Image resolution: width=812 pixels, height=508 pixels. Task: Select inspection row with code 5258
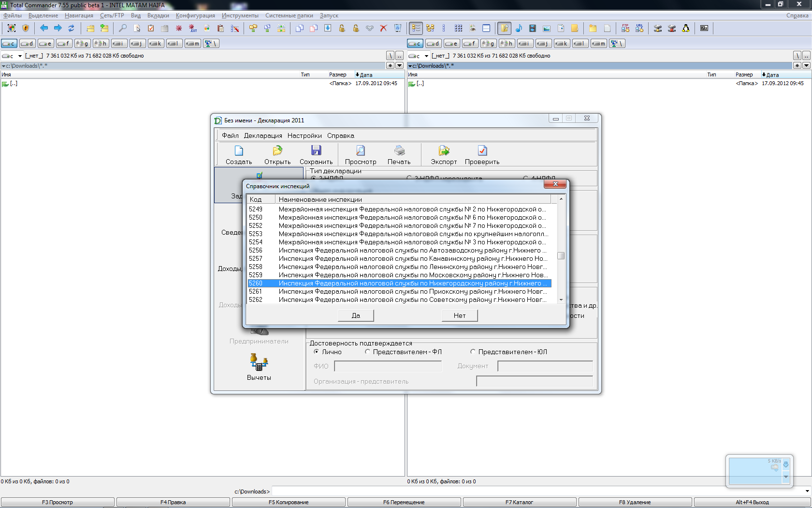tap(399, 267)
